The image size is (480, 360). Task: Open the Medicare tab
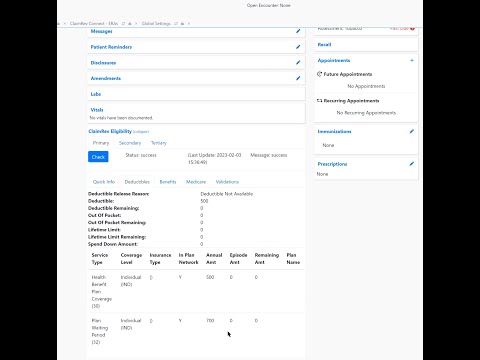click(196, 182)
